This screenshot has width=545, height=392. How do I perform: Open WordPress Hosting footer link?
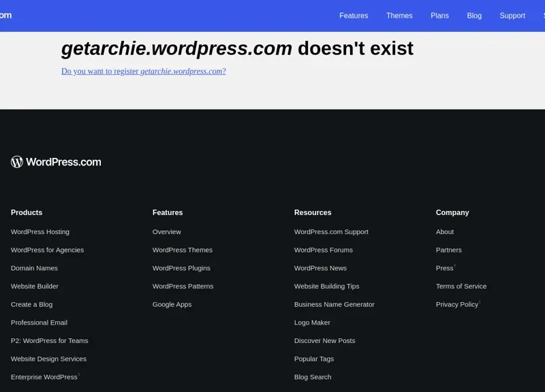click(40, 231)
